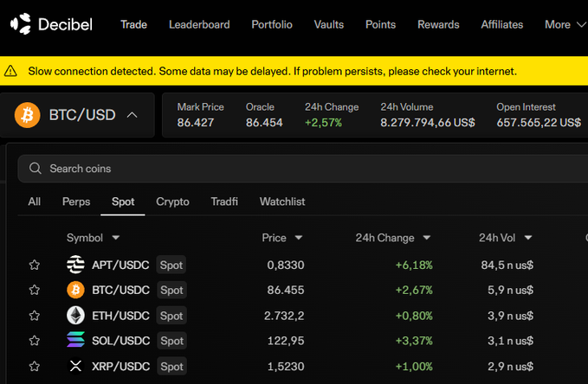Open the Portfolio page
The width and height of the screenshot is (588, 384).
point(272,25)
